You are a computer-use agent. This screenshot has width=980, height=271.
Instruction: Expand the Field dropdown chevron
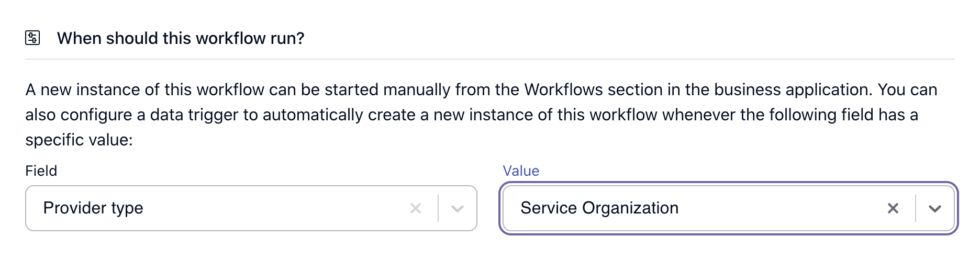pyautogui.click(x=458, y=208)
